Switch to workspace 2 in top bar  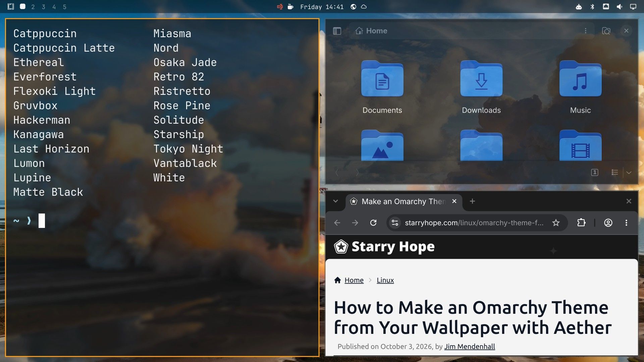(33, 7)
